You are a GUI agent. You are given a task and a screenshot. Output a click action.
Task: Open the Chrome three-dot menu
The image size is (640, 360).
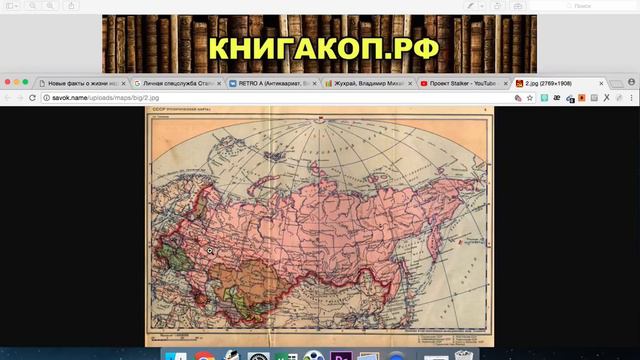point(631,98)
